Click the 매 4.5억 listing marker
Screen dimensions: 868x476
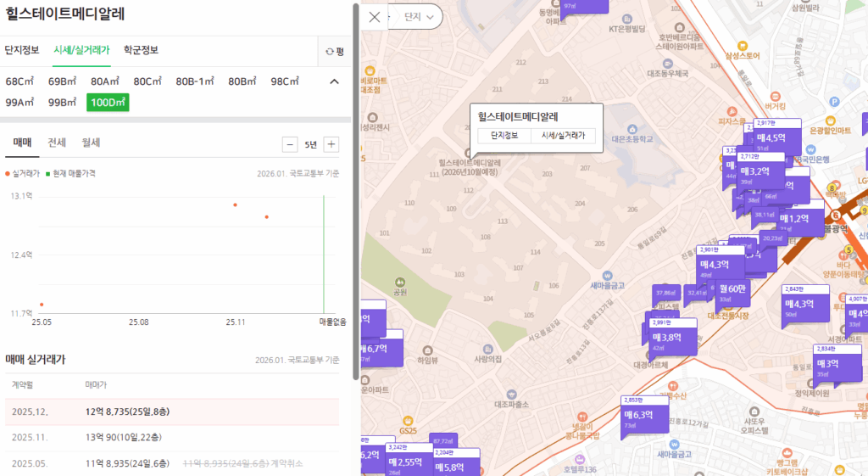tap(776, 137)
